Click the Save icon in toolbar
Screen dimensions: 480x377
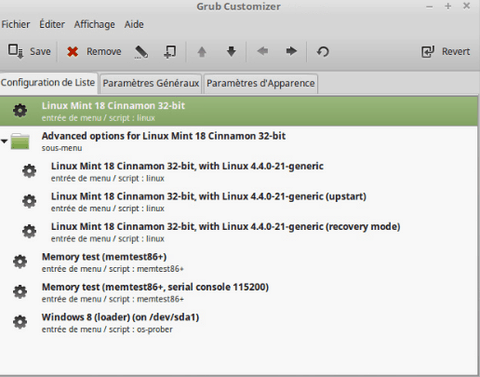(15, 52)
